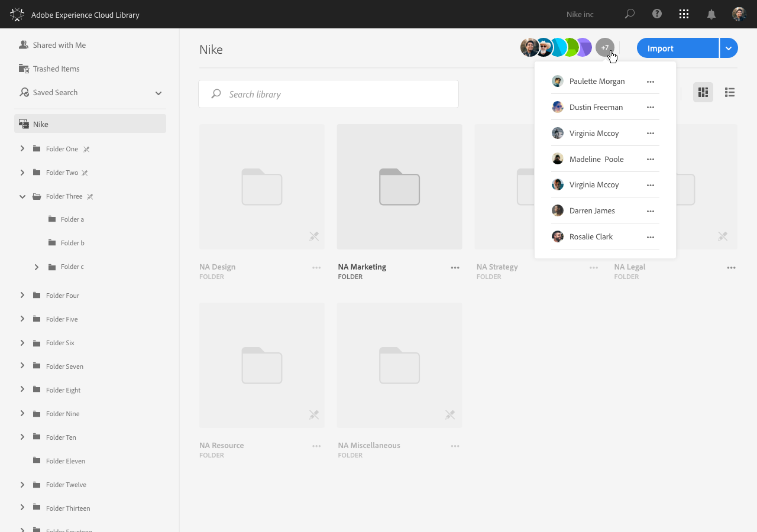This screenshot has width=757, height=532.
Task: Click the +7 collaborators badge
Action: [605, 47]
